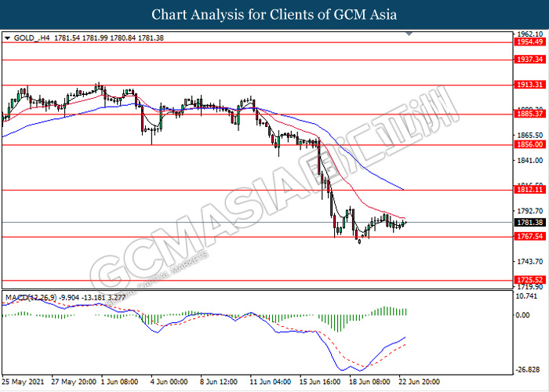Screen dimensions: 549x392
Task: Click the dropdown triangle beside GOLD_.H4
Action: (x=7, y=38)
